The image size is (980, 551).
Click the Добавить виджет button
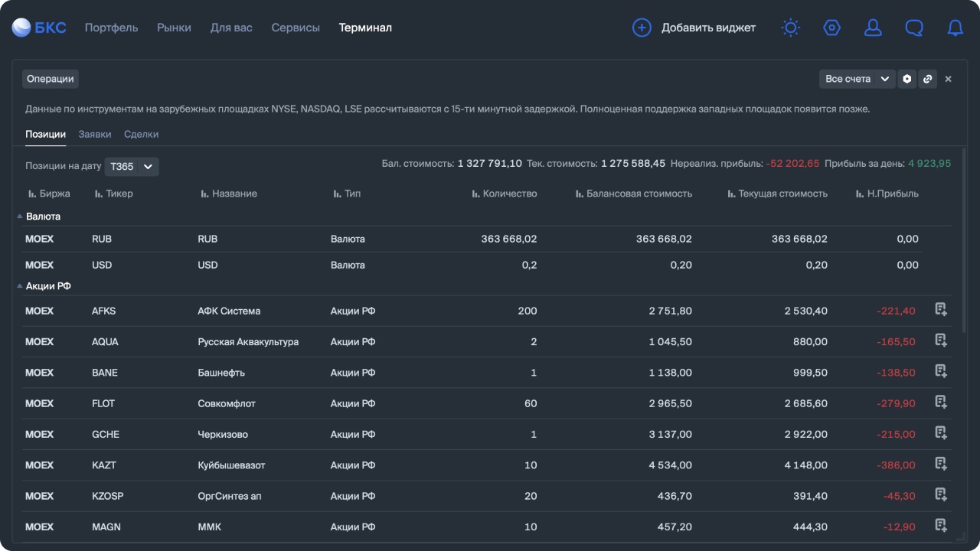pyautogui.click(x=694, y=28)
